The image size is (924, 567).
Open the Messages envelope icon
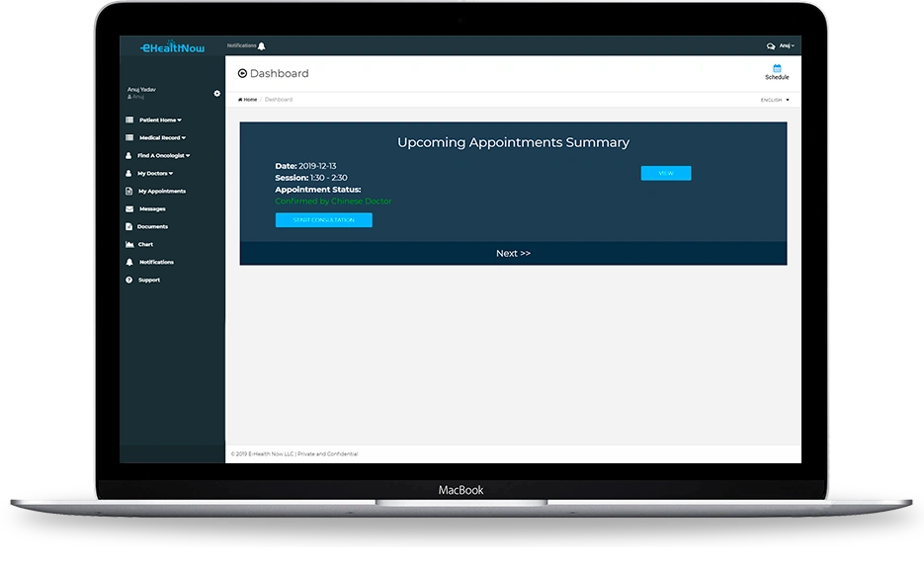tap(129, 209)
